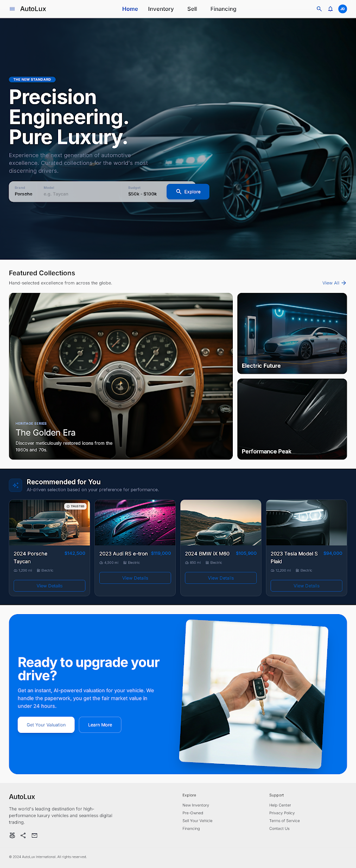The height and width of the screenshot is (868, 356).
Task: Follow the View All collections link
Action: (x=334, y=283)
